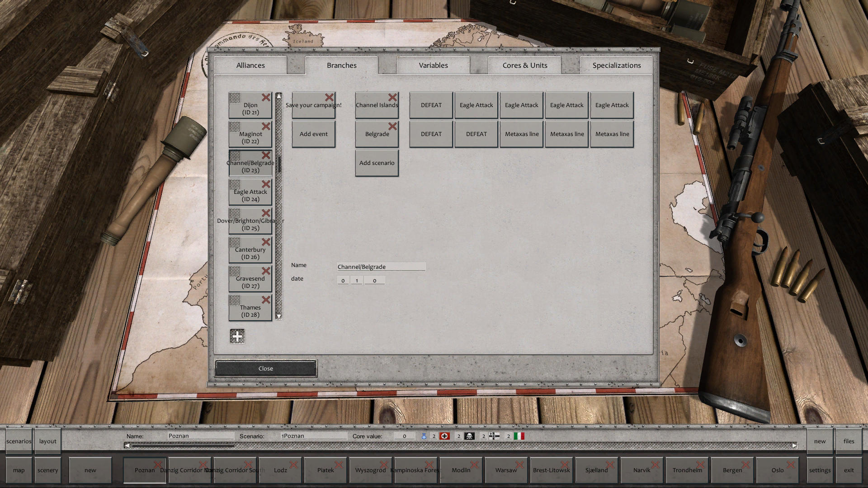Click the red X on the Poznan scenario button
This screenshot has width=868, height=488.
pyautogui.click(x=158, y=465)
